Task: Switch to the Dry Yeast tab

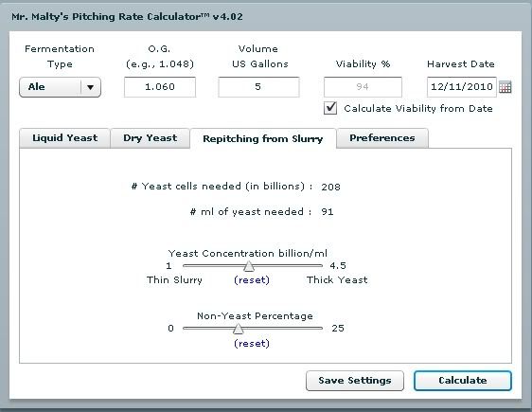Action: tap(150, 138)
